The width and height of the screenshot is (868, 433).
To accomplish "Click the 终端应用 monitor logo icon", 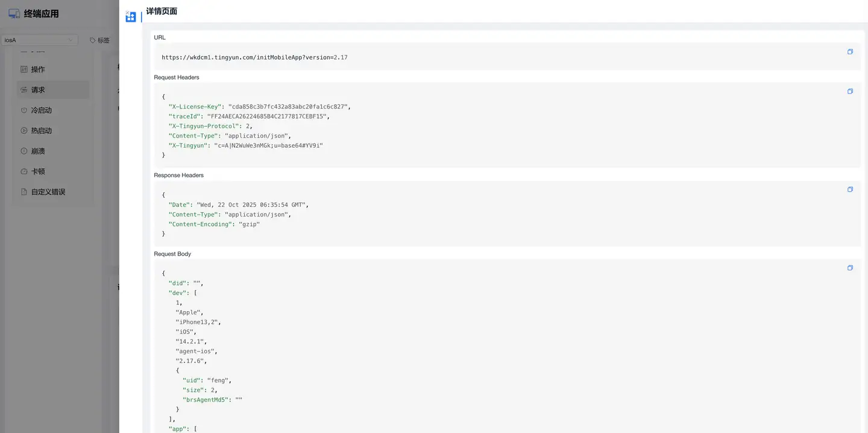I will pyautogui.click(x=14, y=14).
